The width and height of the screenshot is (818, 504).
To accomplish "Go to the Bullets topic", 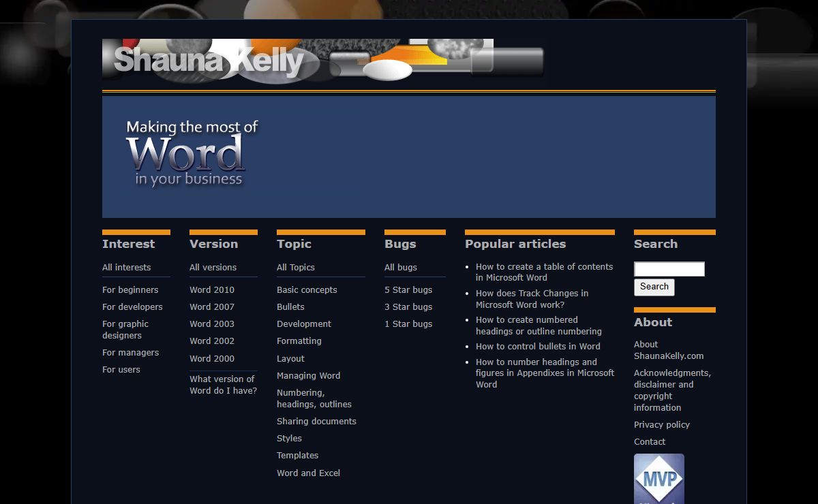I will pos(290,307).
